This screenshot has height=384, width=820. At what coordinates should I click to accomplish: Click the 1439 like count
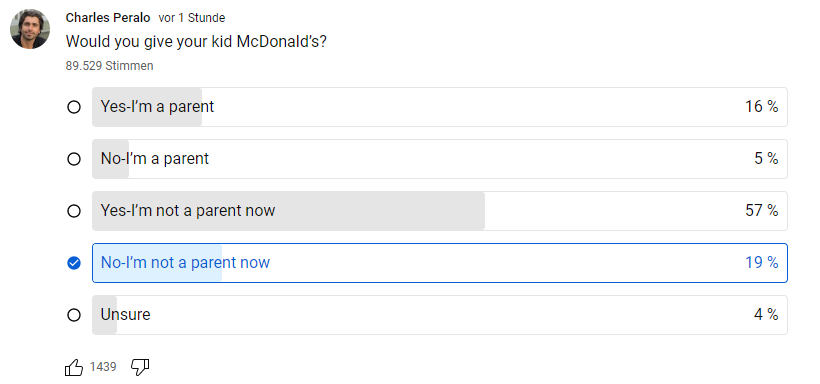(102, 367)
